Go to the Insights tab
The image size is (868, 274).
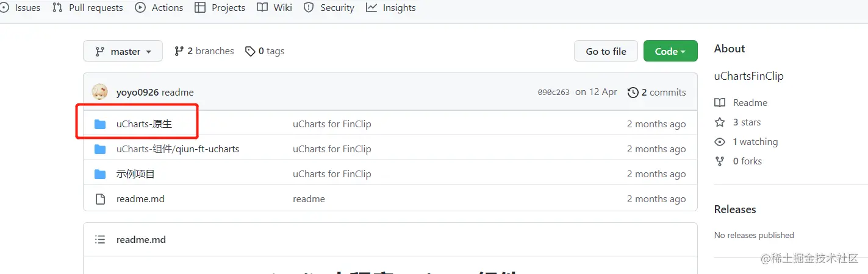[391, 8]
